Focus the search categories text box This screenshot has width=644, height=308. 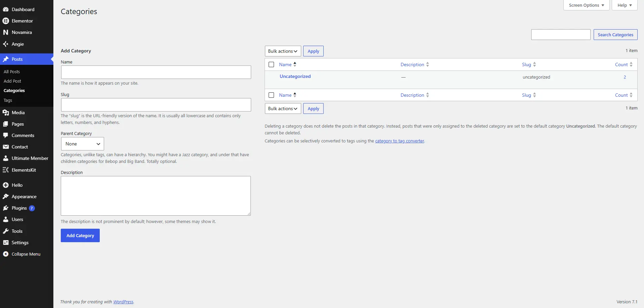click(561, 35)
